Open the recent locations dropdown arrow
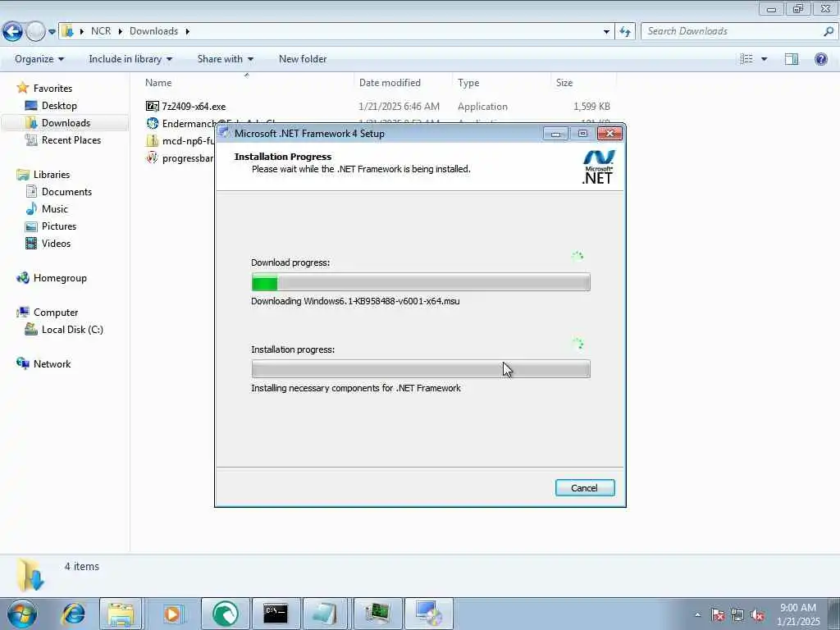 pyautogui.click(x=52, y=32)
